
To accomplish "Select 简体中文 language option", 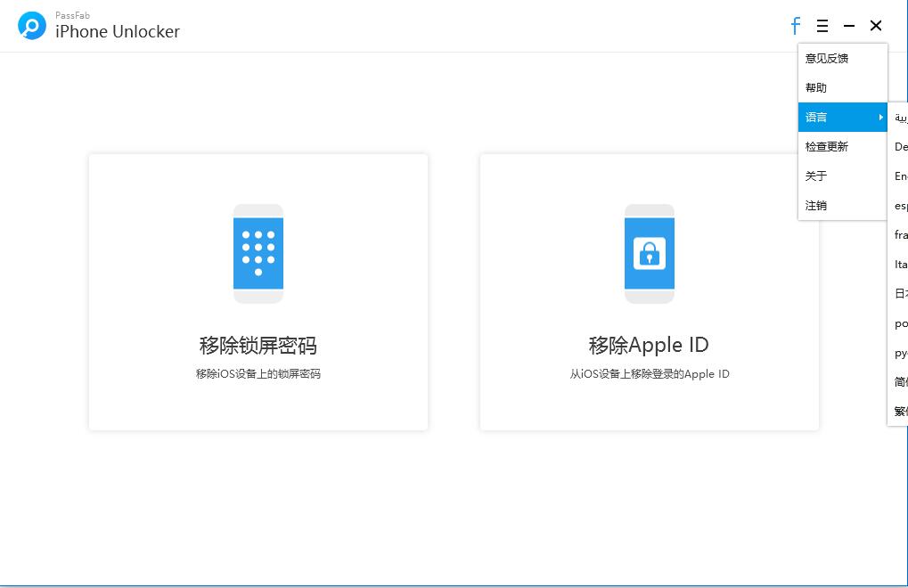I will (898, 382).
